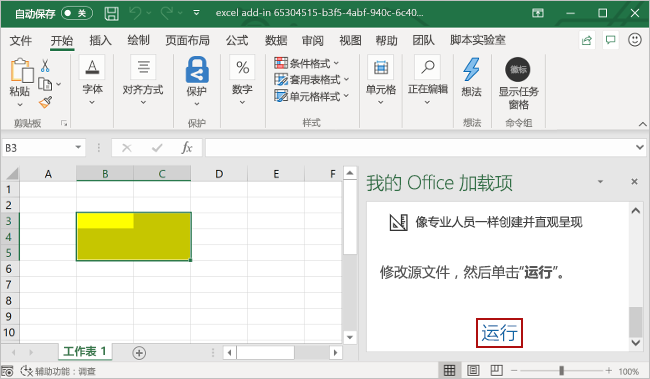650x379 pixels.
Task: Click the Enter formula checkmark icon
Action: pos(157,148)
